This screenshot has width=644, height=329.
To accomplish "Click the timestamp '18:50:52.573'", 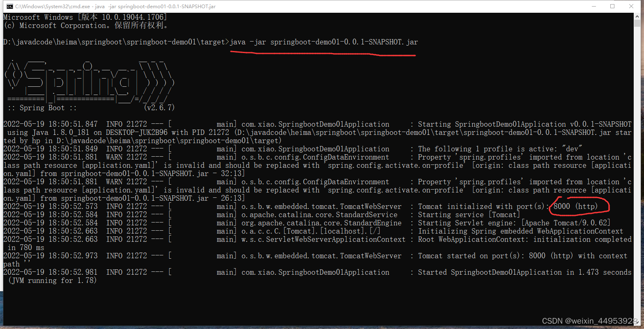I will [73, 206].
